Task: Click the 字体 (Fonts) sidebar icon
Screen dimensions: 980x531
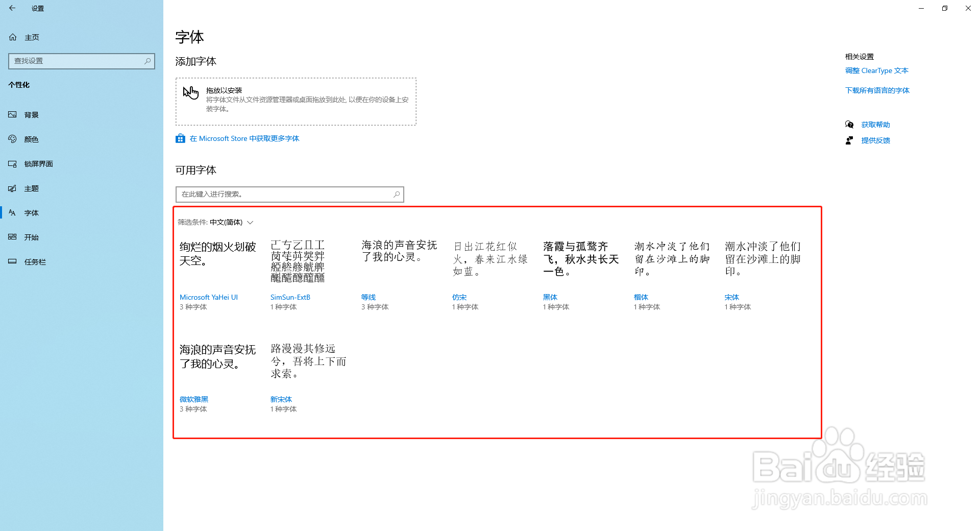Action: 12,212
